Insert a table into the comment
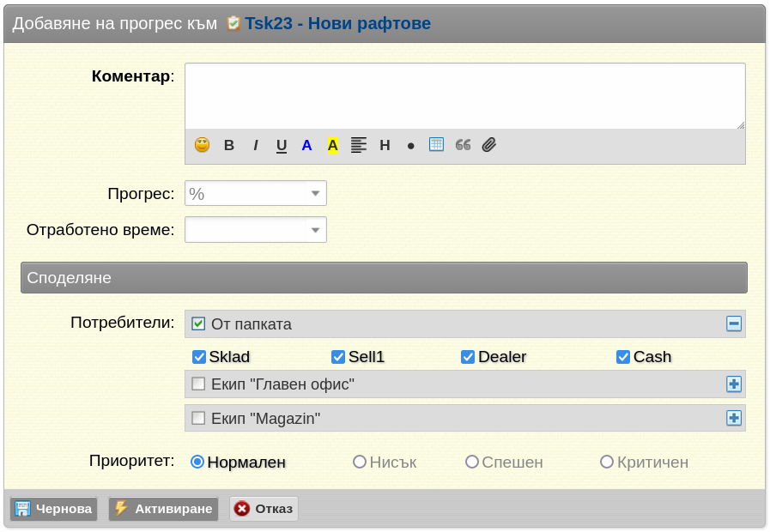The image size is (770, 532). click(x=436, y=144)
